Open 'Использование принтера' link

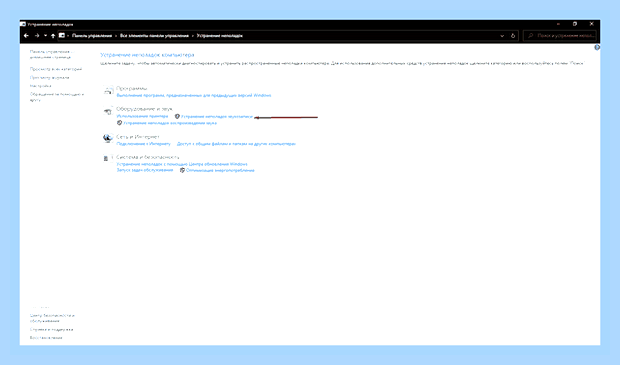142,116
